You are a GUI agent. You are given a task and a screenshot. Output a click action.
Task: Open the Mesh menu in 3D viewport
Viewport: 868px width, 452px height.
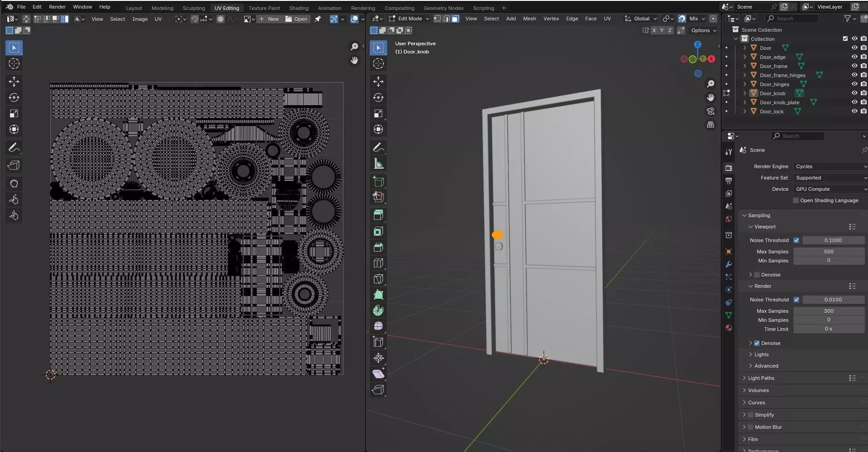tap(529, 19)
